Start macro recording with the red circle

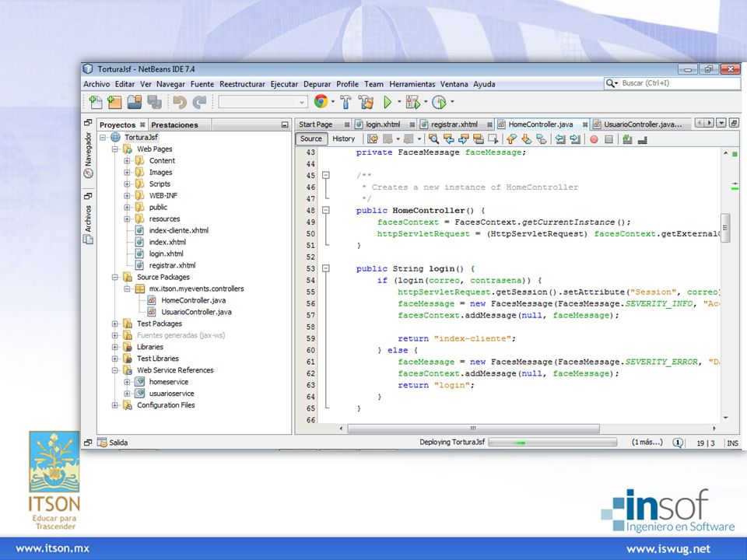[x=594, y=139]
